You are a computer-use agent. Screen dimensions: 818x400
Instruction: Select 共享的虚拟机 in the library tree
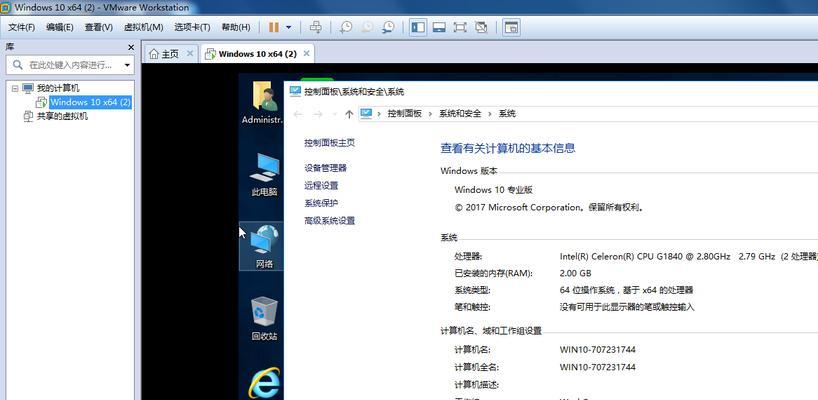62,116
